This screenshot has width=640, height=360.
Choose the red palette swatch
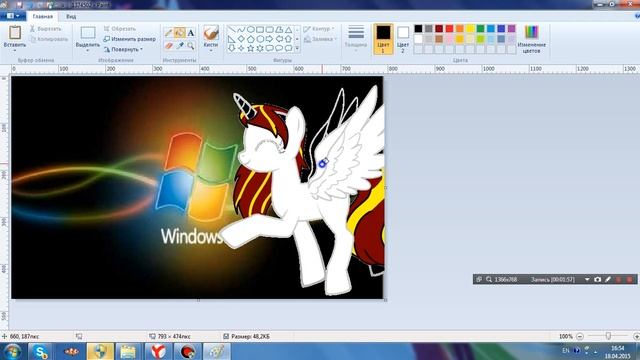pos(449,29)
